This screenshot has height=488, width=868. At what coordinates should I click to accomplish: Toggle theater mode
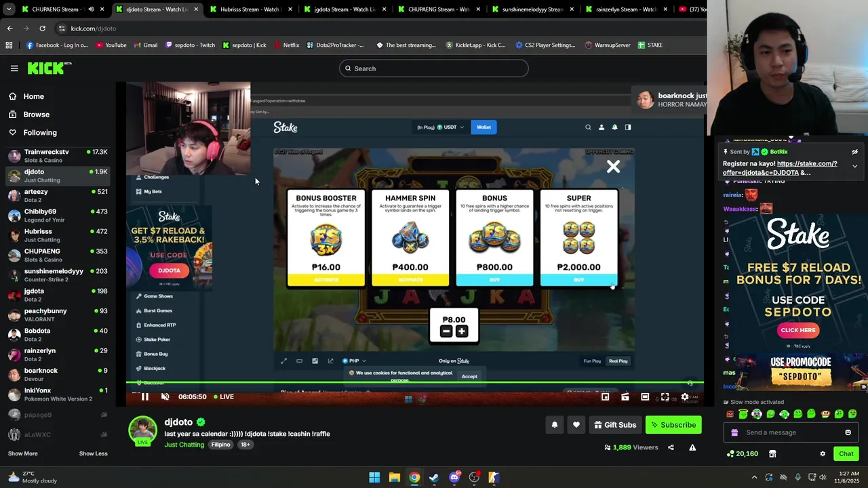(x=645, y=397)
